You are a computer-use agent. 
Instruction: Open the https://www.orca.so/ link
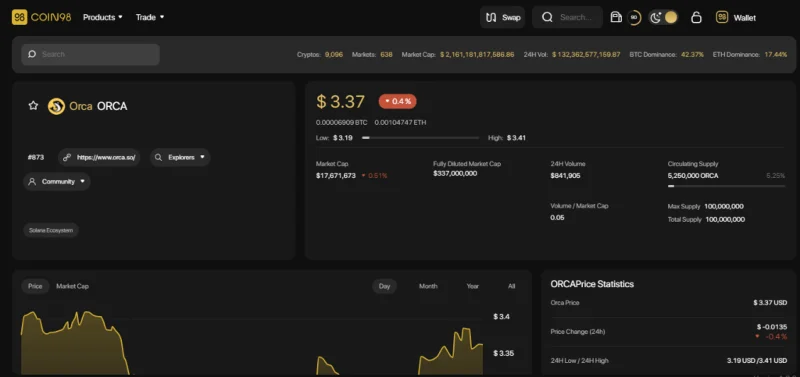[x=99, y=158]
